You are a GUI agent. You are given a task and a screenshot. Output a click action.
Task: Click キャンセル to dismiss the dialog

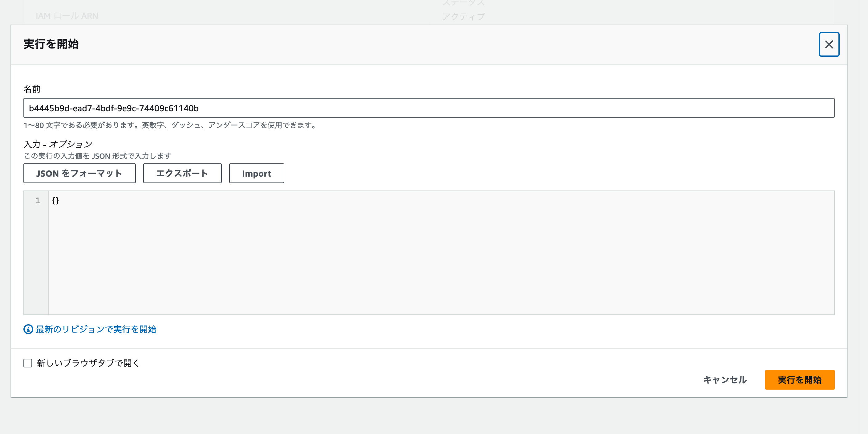pyautogui.click(x=725, y=380)
